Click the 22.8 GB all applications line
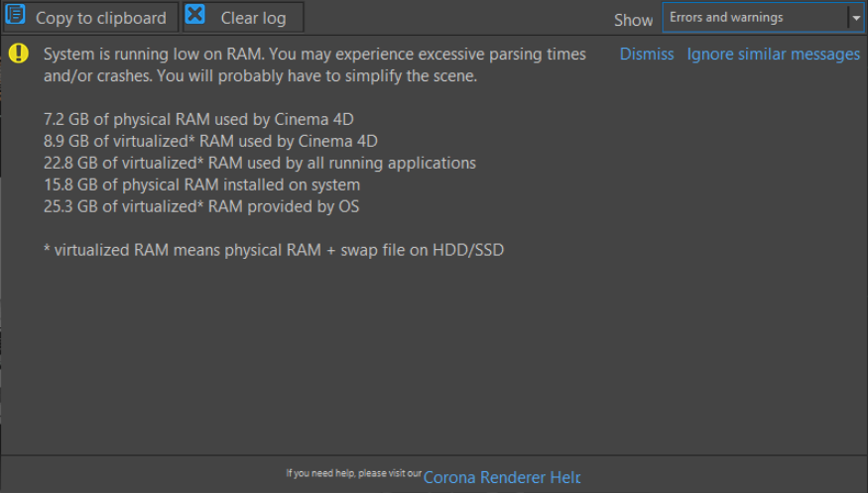This screenshot has height=493, width=868. [x=260, y=163]
